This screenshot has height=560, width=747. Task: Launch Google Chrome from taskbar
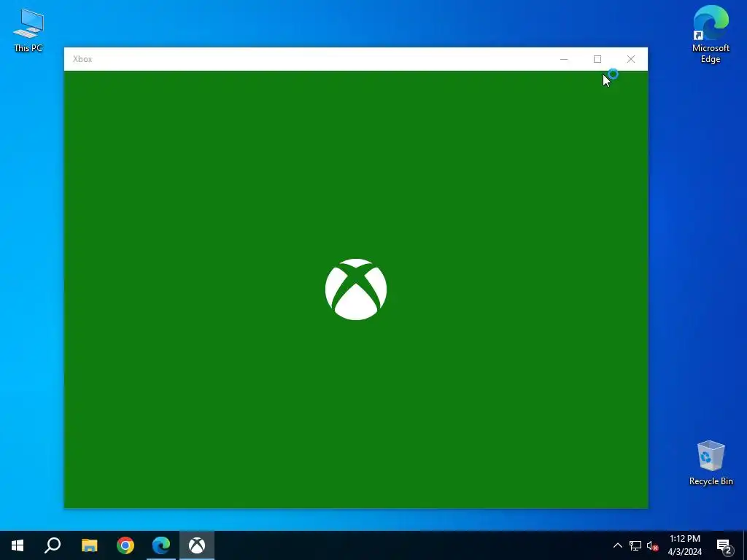tap(125, 545)
